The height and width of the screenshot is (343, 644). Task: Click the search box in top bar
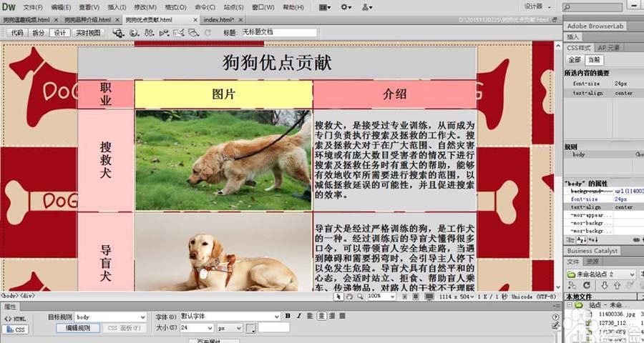coord(592,7)
